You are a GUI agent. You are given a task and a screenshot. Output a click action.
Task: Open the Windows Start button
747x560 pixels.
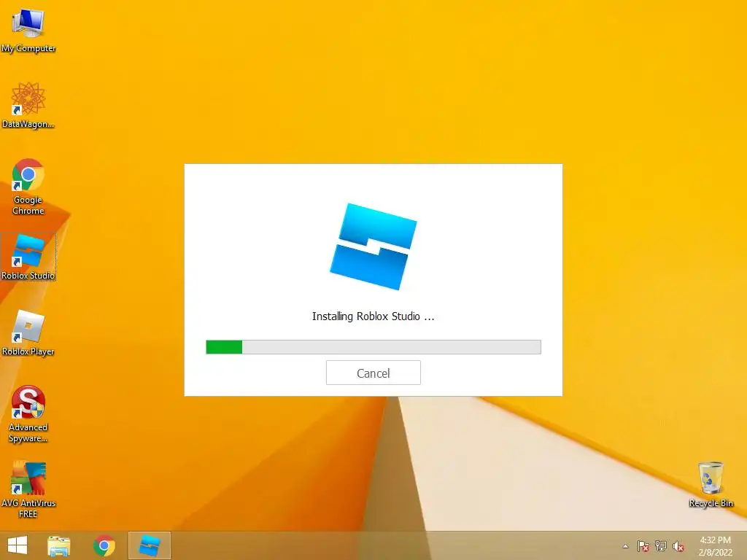pos(18,545)
